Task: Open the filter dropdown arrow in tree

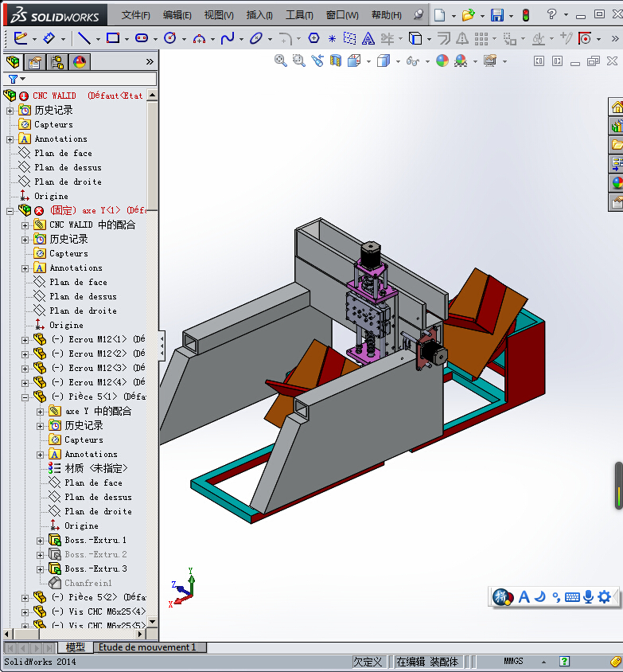Action: pos(23,79)
